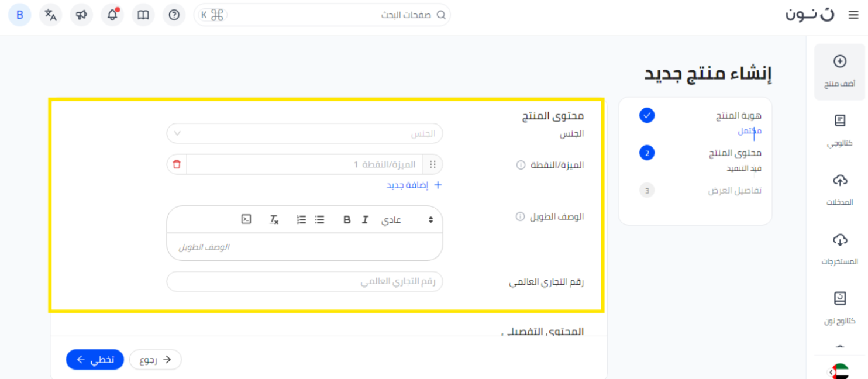Open the language translation icon
The image size is (868, 379).
coord(51,15)
